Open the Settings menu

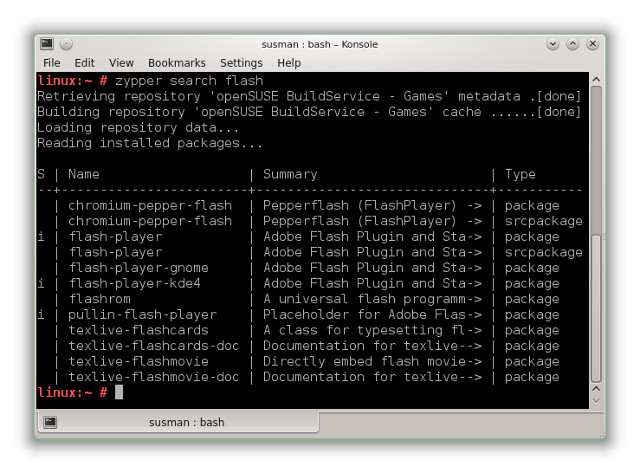pyautogui.click(x=241, y=63)
